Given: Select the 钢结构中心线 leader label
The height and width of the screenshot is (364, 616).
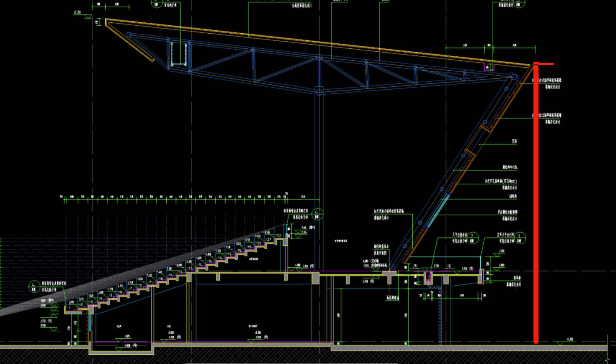Looking at the screenshot, I should point(509,167).
